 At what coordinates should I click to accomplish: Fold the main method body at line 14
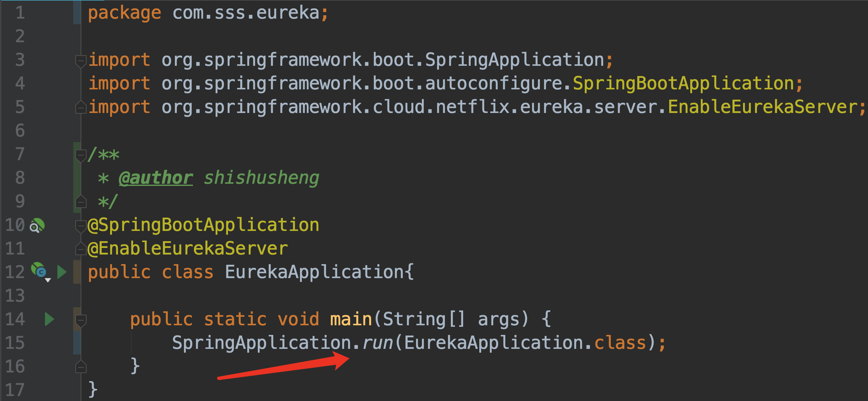pyautogui.click(x=81, y=320)
